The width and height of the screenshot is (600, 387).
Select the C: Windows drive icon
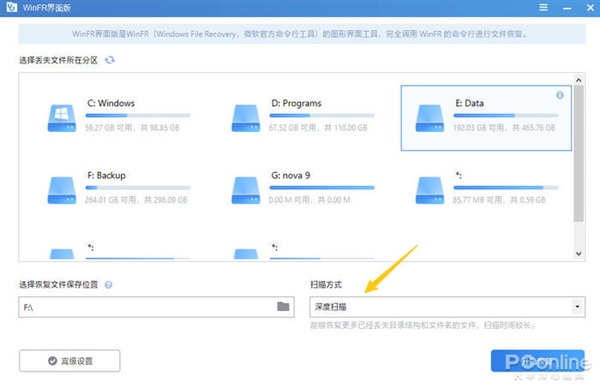[62, 118]
